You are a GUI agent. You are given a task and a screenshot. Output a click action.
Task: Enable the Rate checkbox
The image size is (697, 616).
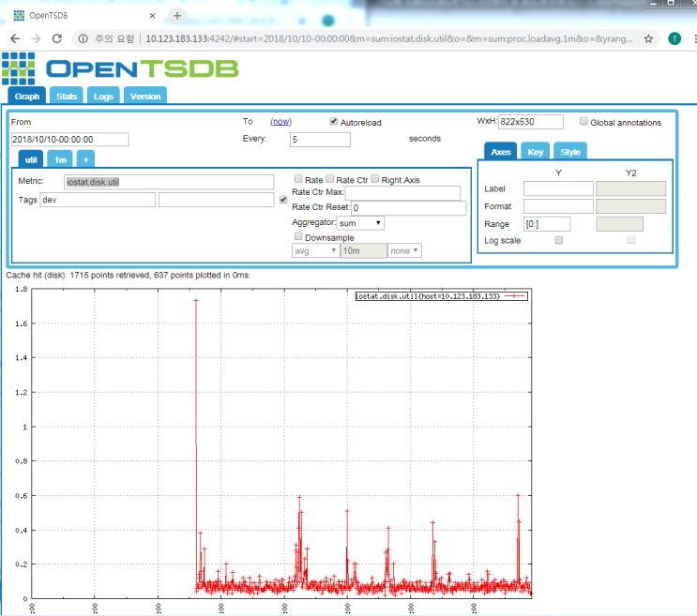(x=298, y=179)
